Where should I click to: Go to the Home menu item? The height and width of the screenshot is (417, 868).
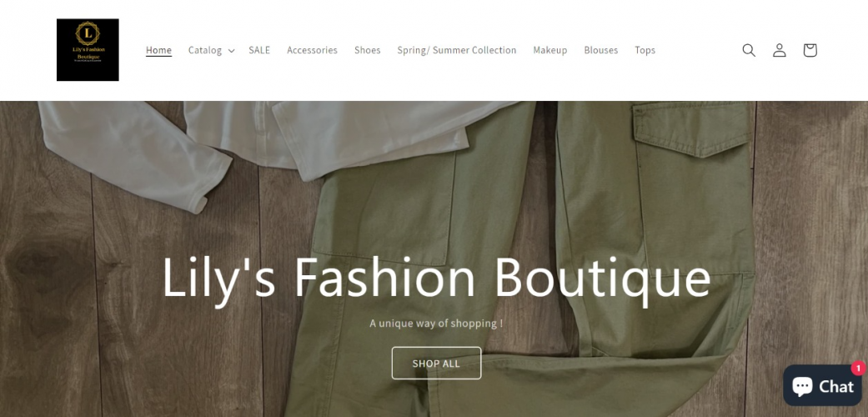click(x=158, y=50)
